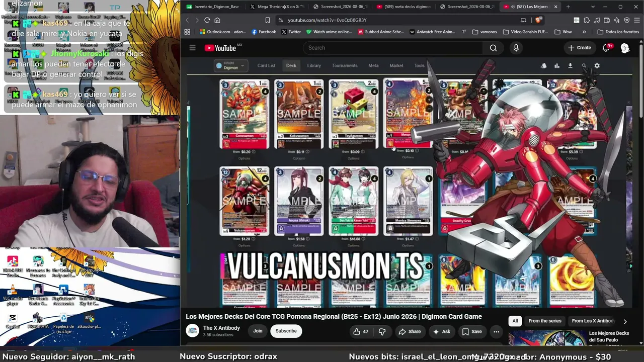Click the Ask button
This screenshot has height=362, width=644.
(441, 331)
